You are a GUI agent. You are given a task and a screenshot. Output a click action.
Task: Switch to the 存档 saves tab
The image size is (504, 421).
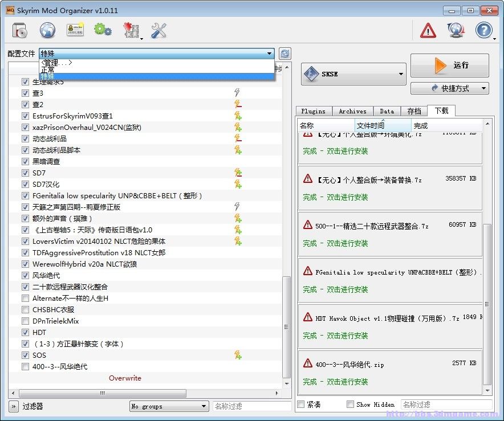coord(414,111)
